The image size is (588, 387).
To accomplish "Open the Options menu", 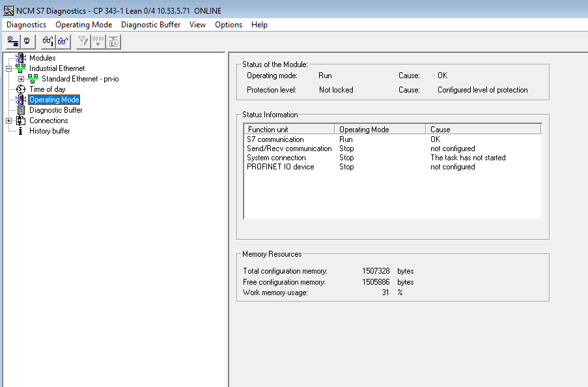I will (x=229, y=25).
